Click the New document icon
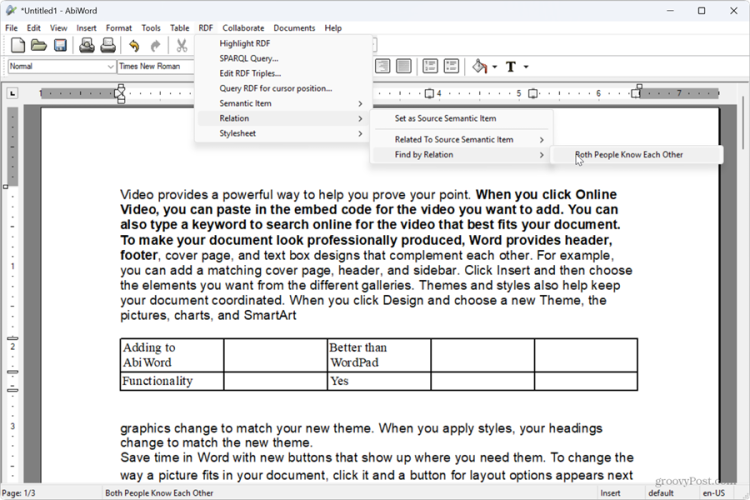The image size is (750, 500). pos(17,46)
